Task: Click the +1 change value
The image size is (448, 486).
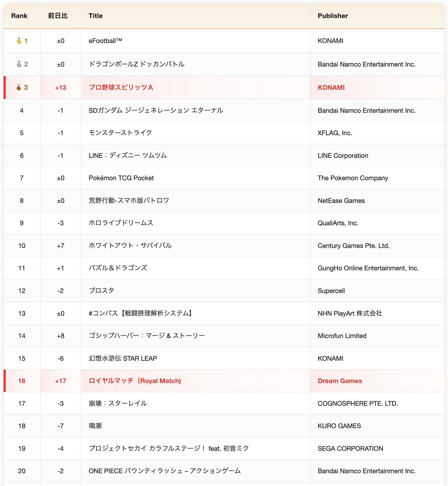Action: click(61, 268)
